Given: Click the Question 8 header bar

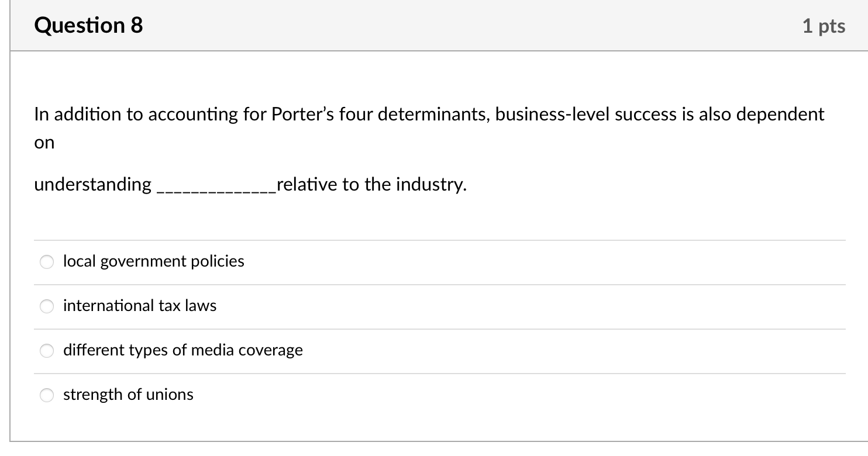Looking at the screenshot, I should pyautogui.click(x=434, y=25).
